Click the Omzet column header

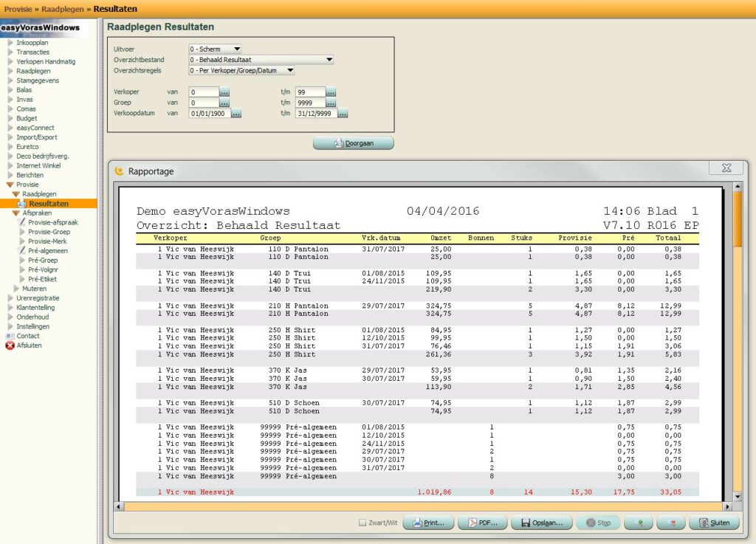pos(441,238)
